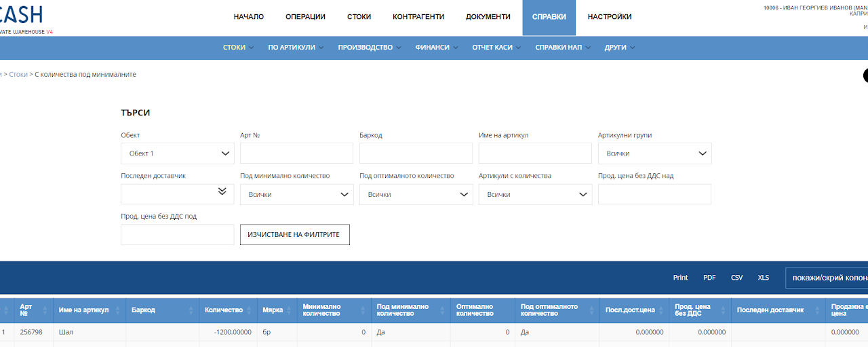Export the table as CSV
Viewport: 868px width, 347px height.
tap(737, 278)
